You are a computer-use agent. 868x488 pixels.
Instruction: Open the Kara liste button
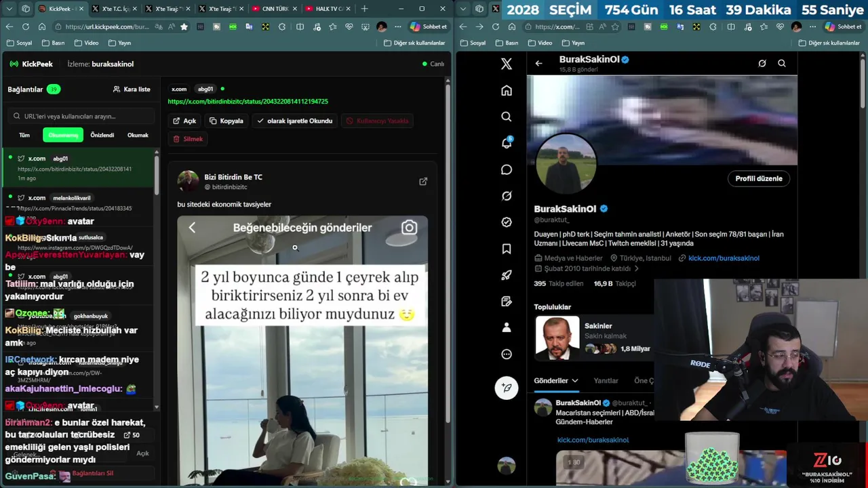[132, 89]
